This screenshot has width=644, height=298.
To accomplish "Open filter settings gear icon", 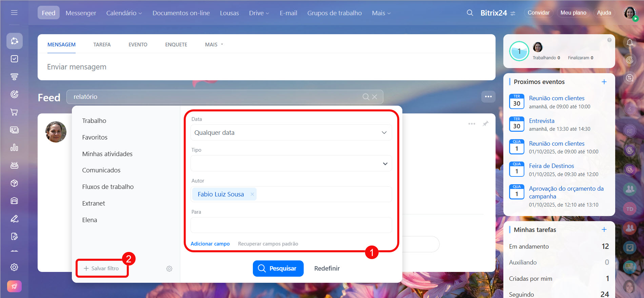I will pyautogui.click(x=169, y=269).
